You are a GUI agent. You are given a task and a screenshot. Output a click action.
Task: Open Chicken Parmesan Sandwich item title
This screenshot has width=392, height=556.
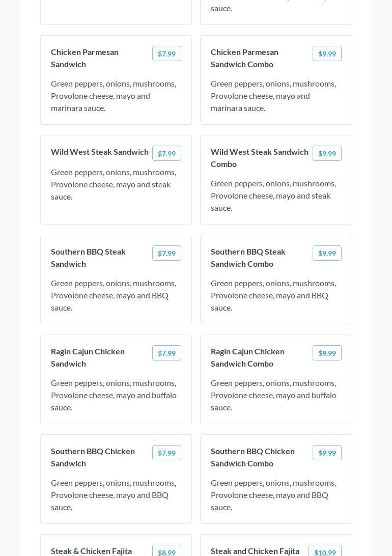pyautogui.click(x=85, y=58)
